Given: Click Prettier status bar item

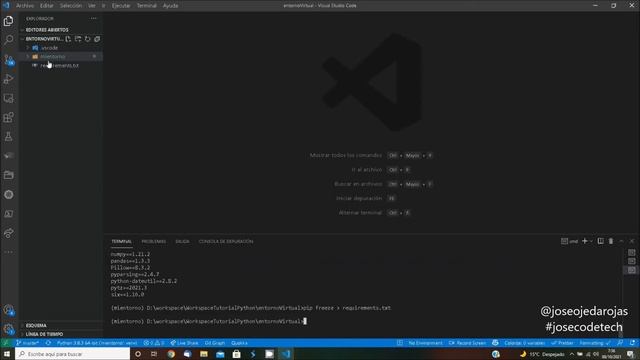Looking at the screenshot, I should pos(562,343).
